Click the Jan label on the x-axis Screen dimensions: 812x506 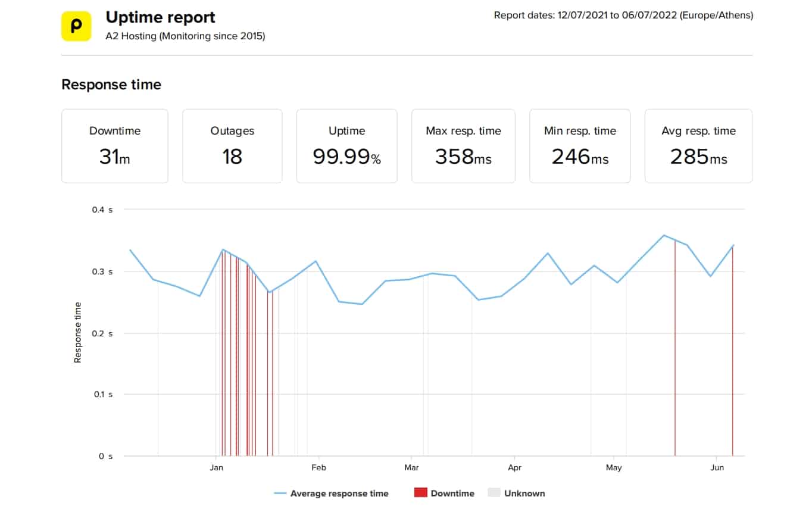(x=217, y=468)
